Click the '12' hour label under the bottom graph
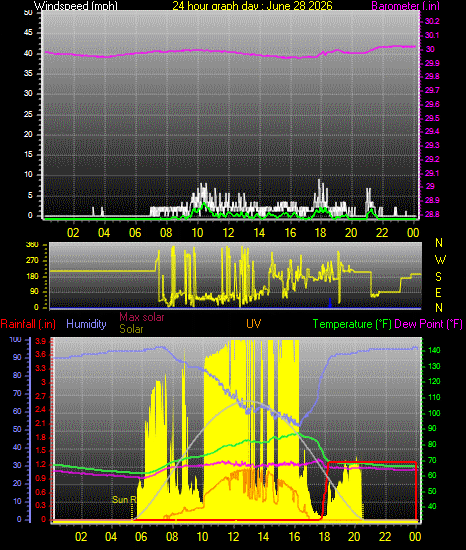 click(233, 537)
